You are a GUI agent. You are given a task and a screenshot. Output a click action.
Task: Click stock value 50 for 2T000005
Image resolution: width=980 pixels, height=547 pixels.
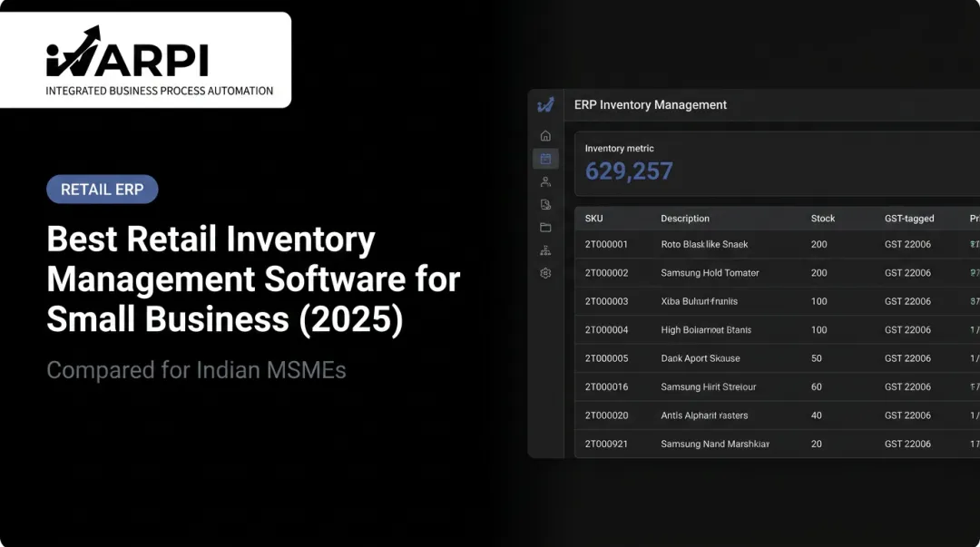pyautogui.click(x=817, y=358)
